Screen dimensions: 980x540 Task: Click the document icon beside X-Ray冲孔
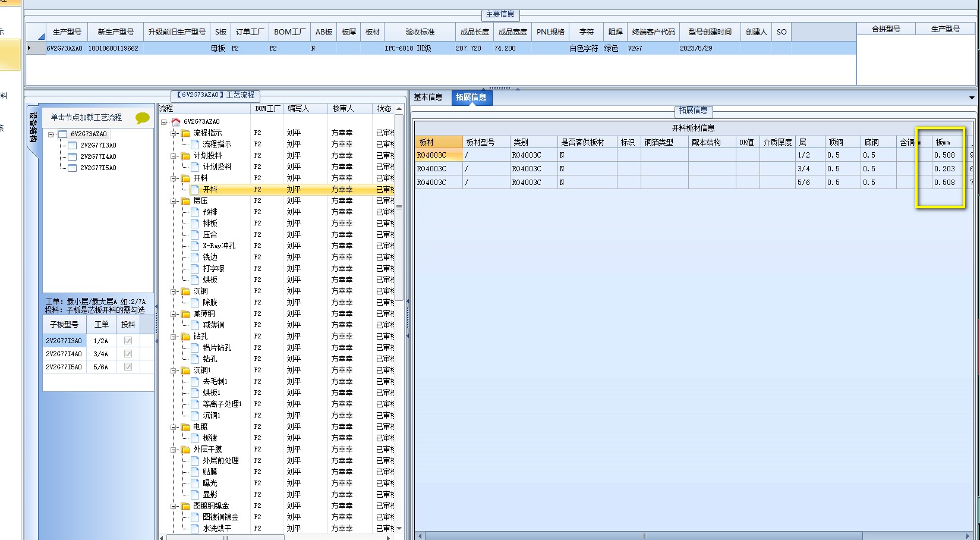[x=195, y=246]
